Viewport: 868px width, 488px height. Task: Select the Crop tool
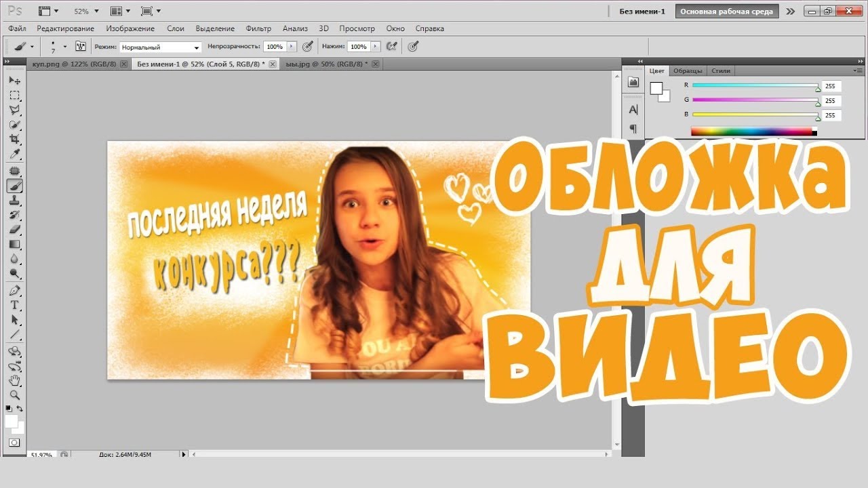(14, 139)
